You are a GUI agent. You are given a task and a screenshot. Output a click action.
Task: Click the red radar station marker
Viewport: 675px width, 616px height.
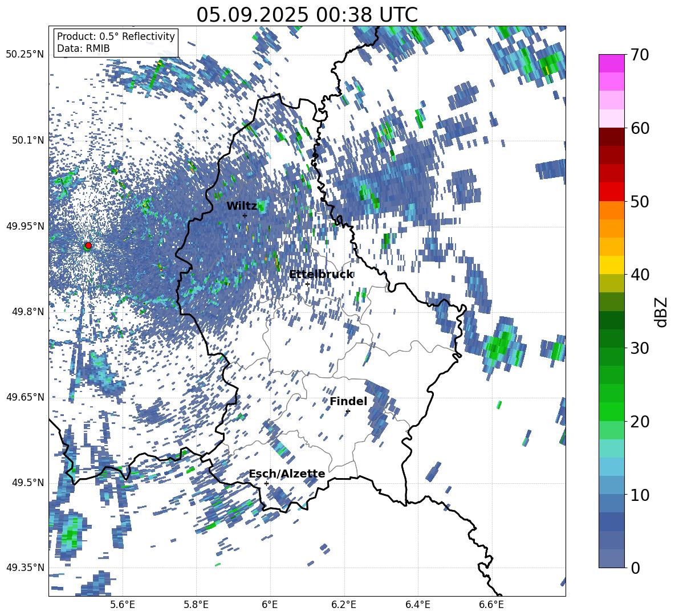click(x=88, y=245)
